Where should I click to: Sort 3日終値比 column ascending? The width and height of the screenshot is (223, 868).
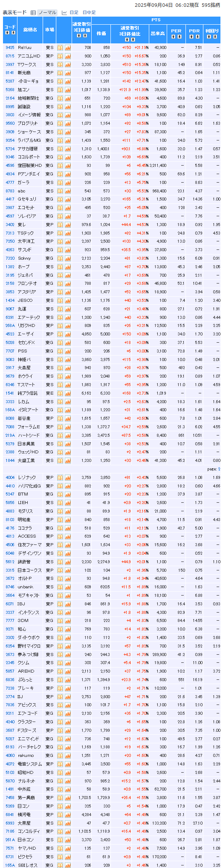[x=127, y=40]
